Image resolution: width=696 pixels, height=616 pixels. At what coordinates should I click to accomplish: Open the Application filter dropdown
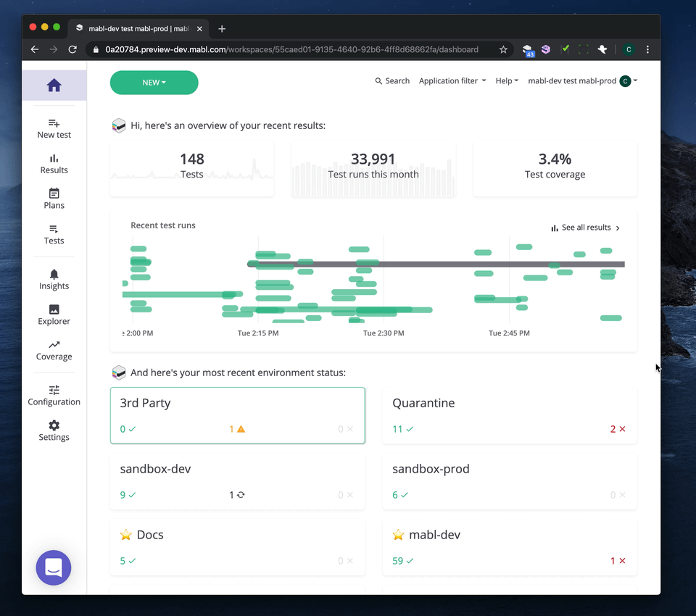pyautogui.click(x=452, y=80)
